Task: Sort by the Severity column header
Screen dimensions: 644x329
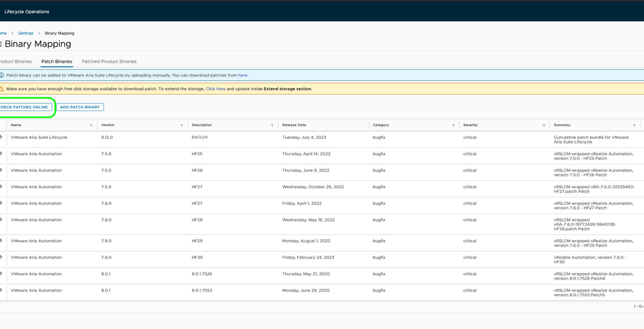Action: [x=471, y=125]
